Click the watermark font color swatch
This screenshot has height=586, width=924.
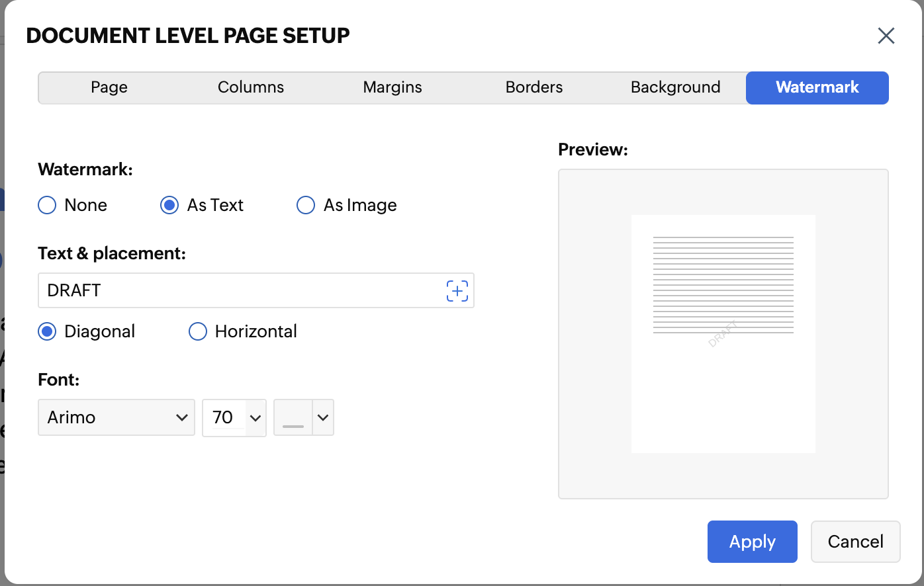click(x=293, y=418)
